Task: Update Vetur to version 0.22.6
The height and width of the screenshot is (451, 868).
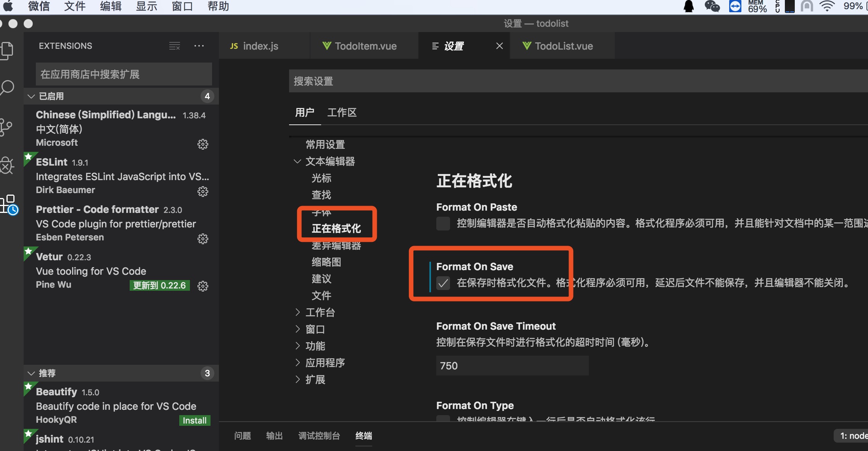Action: [x=159, y=285]
